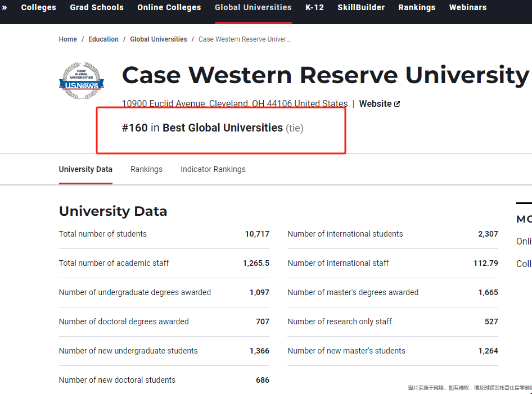Viewport: 532px width, 394px height.
Task: Select Number of new doctoral students label
Action: click(117, 380)
